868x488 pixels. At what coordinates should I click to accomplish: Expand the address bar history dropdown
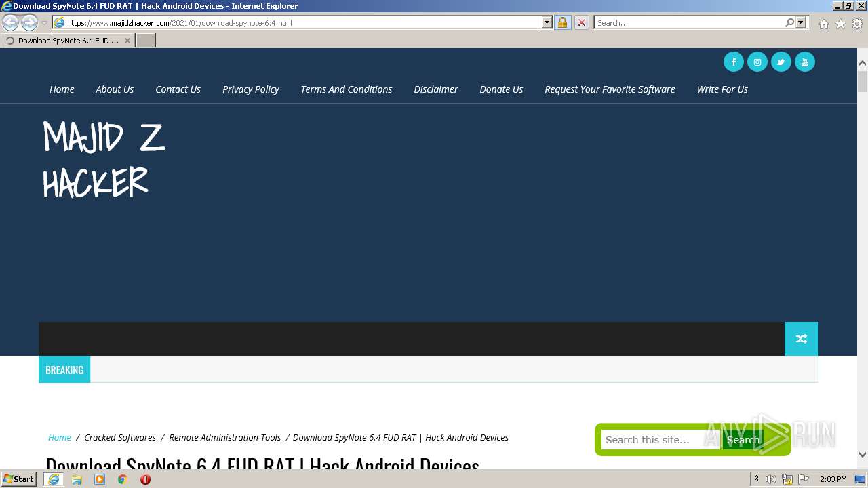click(x=547, y=22)
